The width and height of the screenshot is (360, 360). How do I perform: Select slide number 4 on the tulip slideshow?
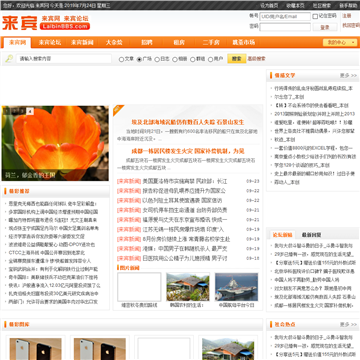30,111
